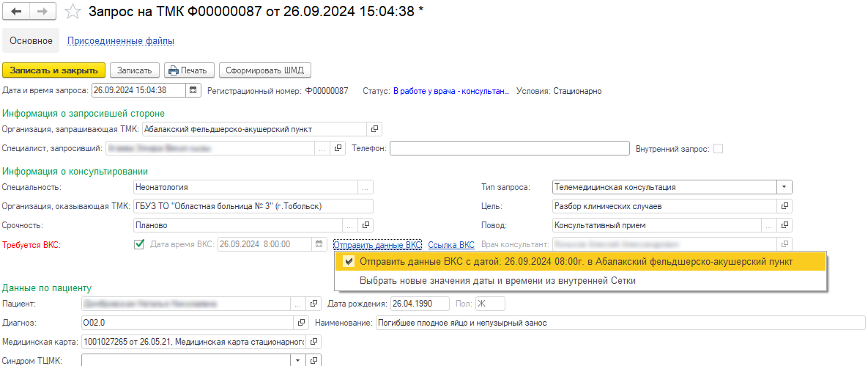Open the Срочность field record icon

(x=366, y=225)
